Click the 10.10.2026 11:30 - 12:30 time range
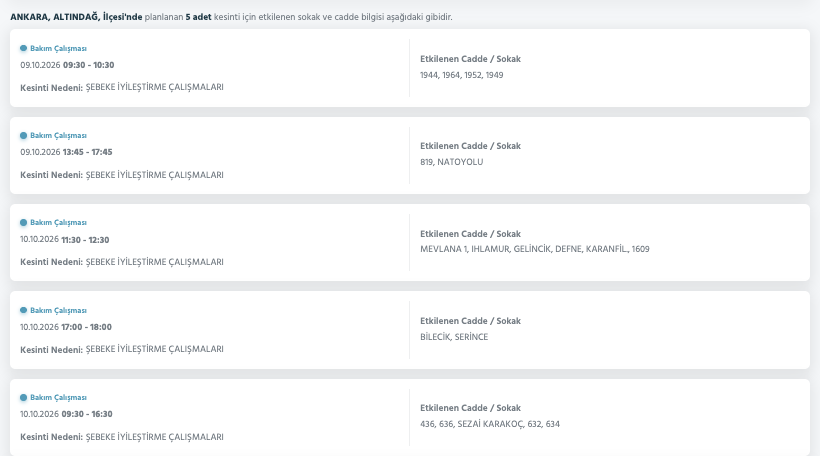Screen dimensions: 820x456 pyautogui.click(x=65, y=240)
